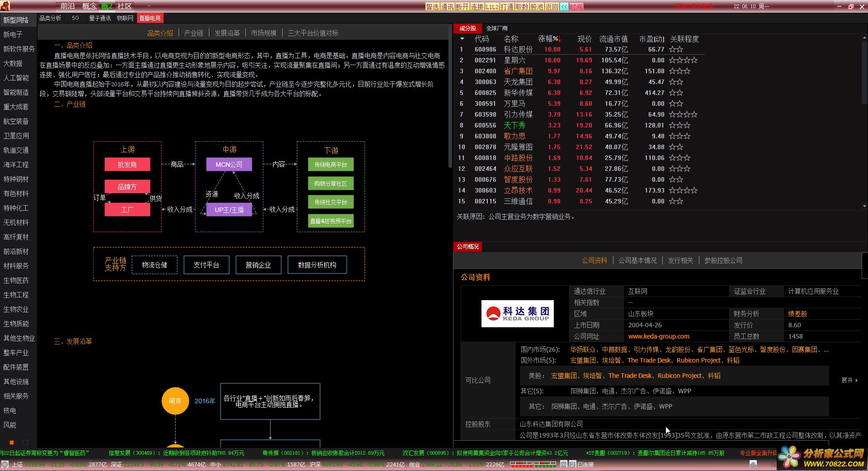The image size is (868, 471).
Task: Collapse toolbar with the << arrow button
Action: 564,7
